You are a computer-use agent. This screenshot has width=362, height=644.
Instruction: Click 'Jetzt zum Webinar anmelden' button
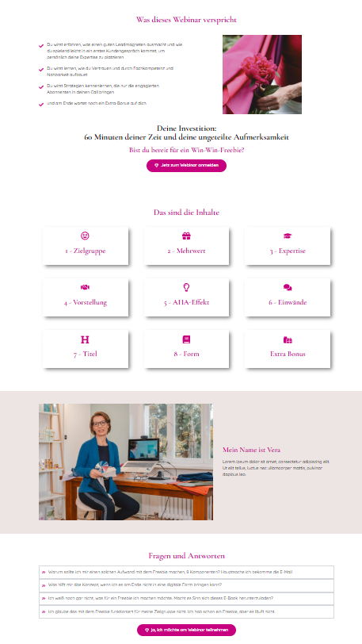point(186,166)
